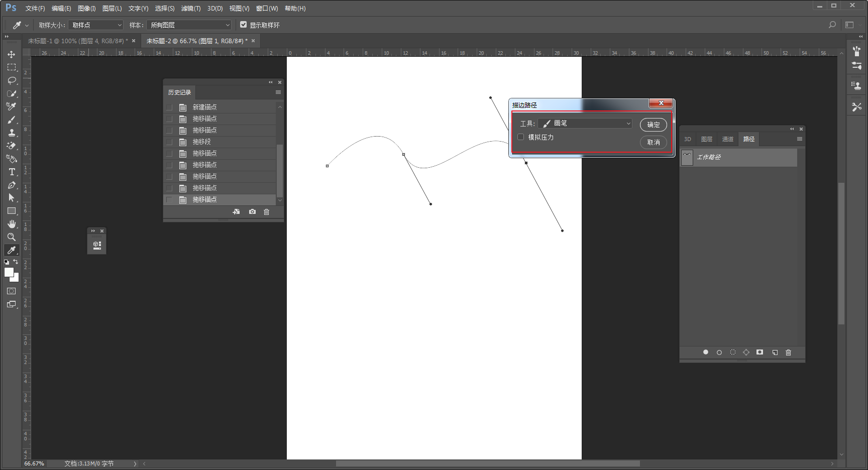Select the Move tool
The width and height of the screenshot is (868, 470).
point(11,54)
